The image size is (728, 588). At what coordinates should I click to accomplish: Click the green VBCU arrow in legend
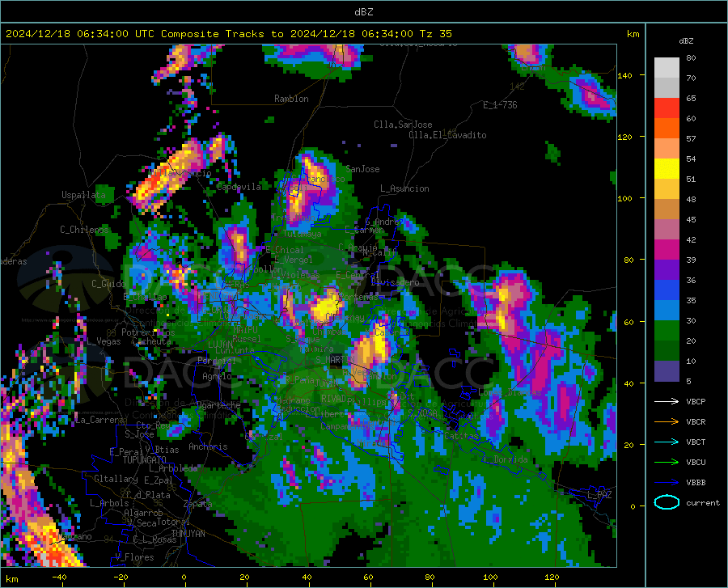pyautogui.click(x=667, y=462)
